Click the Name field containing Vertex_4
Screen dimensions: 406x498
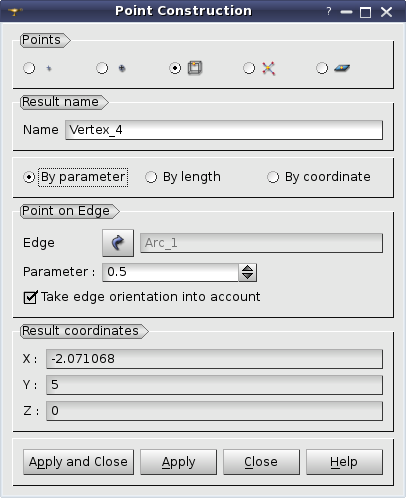224,130
